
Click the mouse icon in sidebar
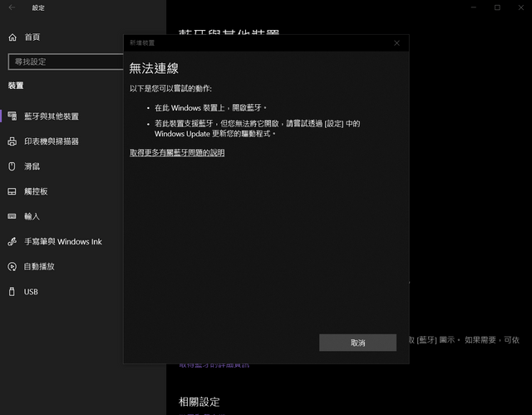[x=12, y=166]
